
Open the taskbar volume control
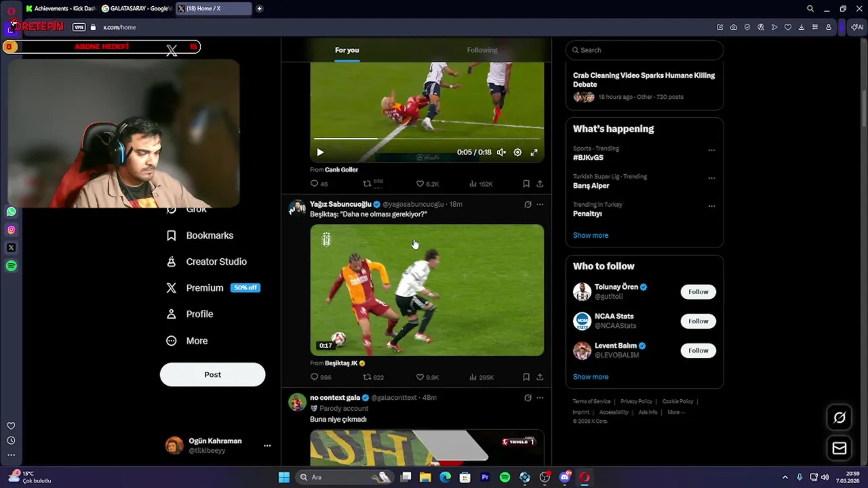point(825,477)
